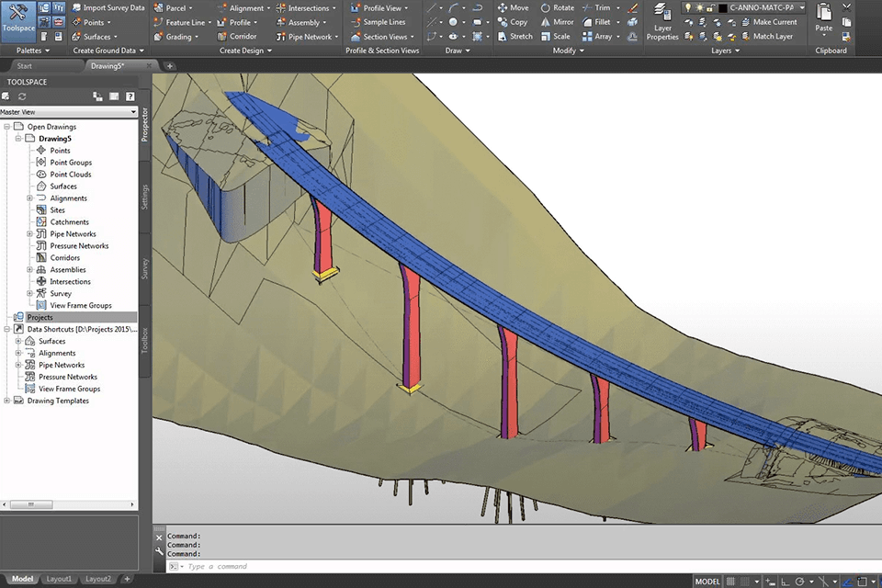The width and height of the screenshot is (882, 588).
Task: Select the Move tool
Action: (x=513, y=8)
